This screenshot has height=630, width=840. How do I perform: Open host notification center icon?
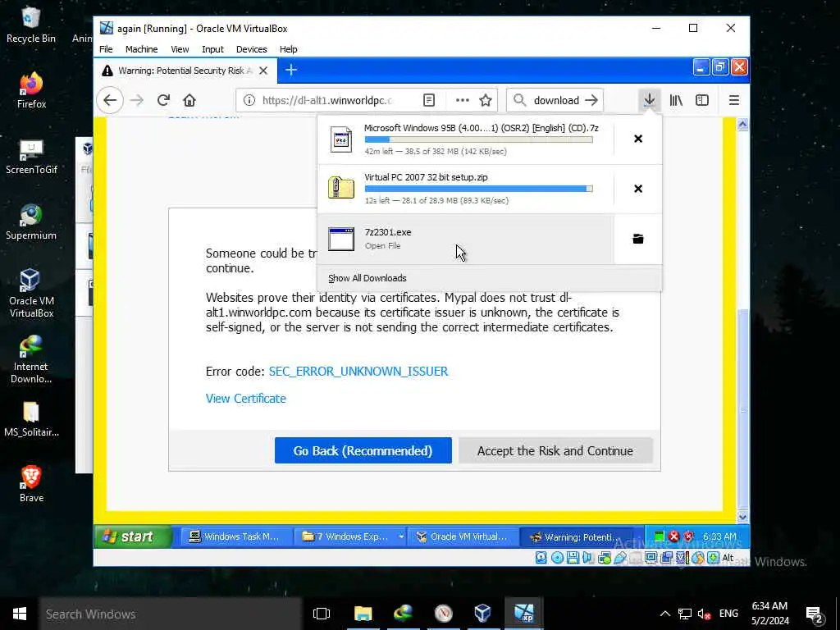[x=814, y=614]
